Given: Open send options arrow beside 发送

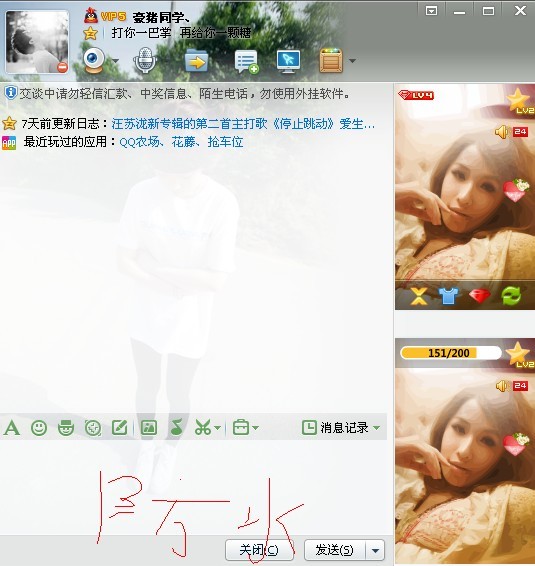Looking at the screenshot, I should click(x=375, y=550).
